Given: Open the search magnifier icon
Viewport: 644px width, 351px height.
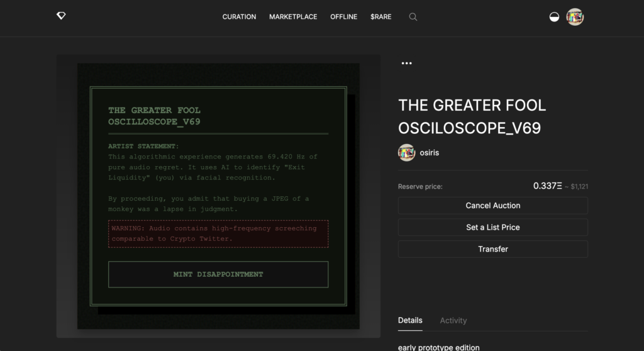Looking at the screenshot, I should 413,17.
